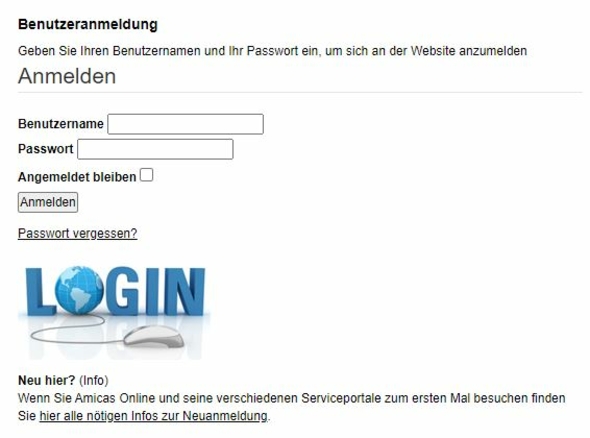
Task: Click the Passwort field label
Action: [46, 149]
